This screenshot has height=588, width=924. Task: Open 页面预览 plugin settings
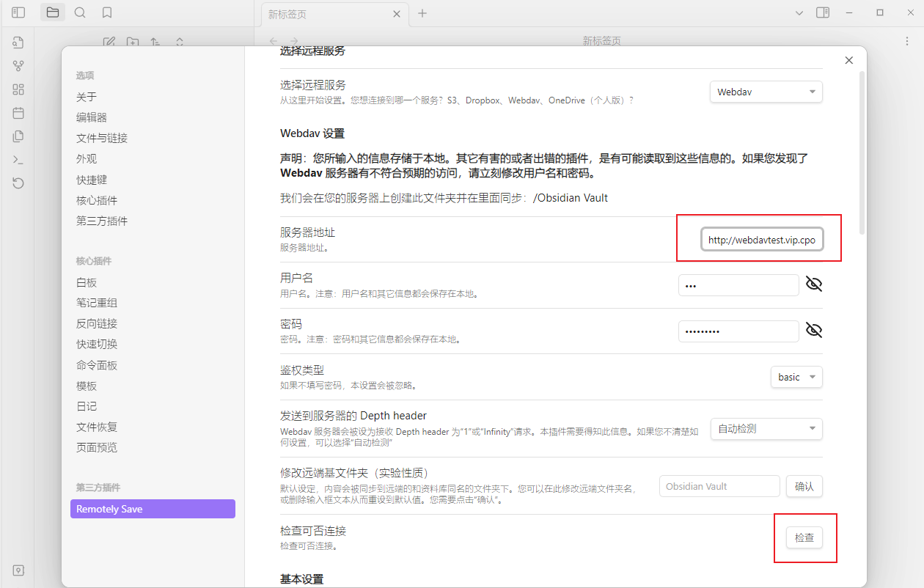(x=97, y=447)
